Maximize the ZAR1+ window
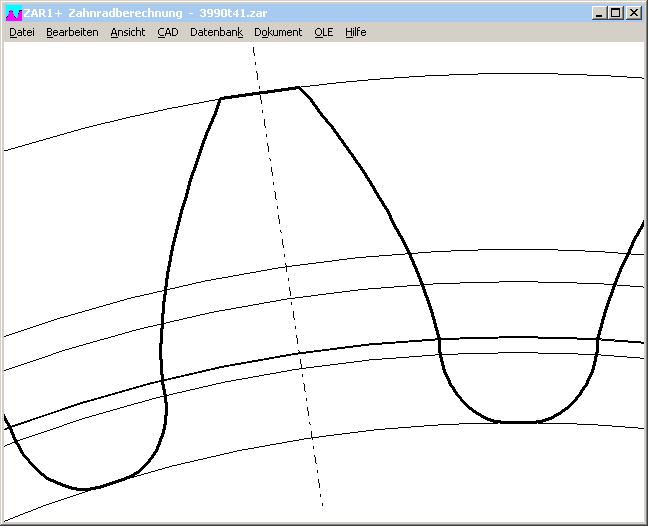648x526 pixels. 615,13
